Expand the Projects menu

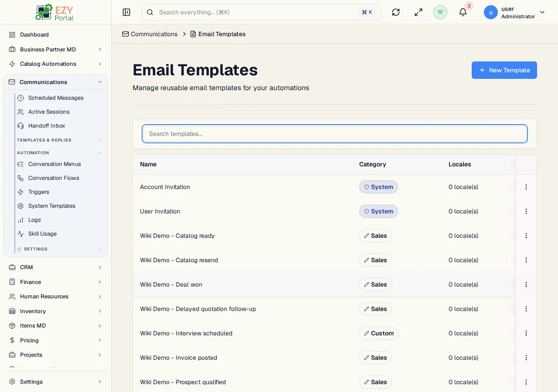click(55, 355)
